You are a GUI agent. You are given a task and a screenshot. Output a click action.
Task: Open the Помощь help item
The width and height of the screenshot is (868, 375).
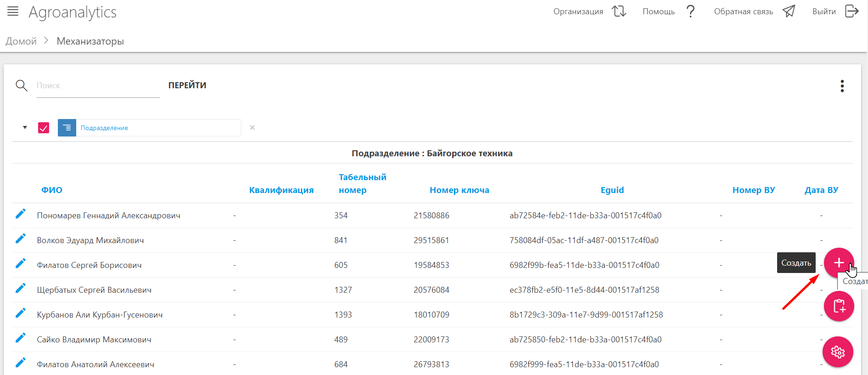(668, 11)
